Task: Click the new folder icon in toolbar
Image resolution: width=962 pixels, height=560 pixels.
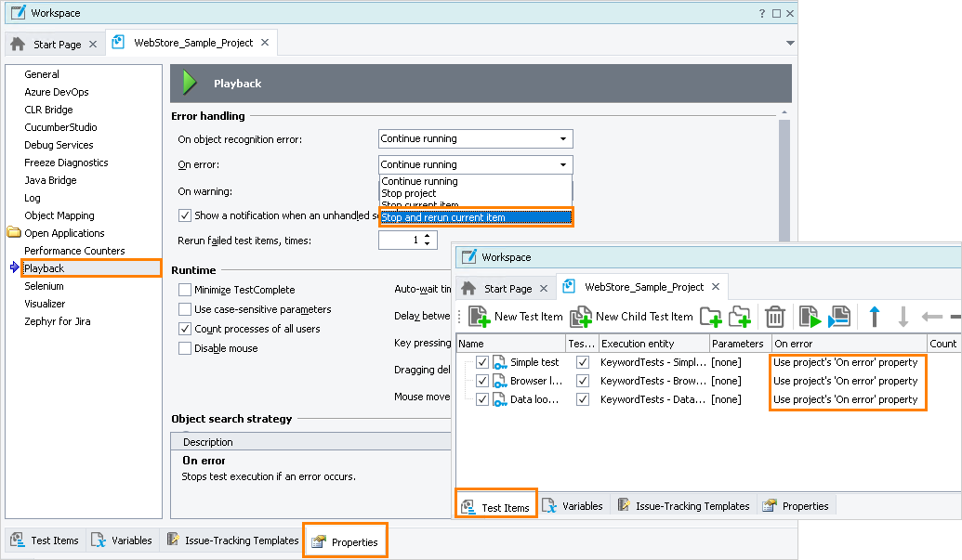Action: pyautogui.click(x=711, y=317)
